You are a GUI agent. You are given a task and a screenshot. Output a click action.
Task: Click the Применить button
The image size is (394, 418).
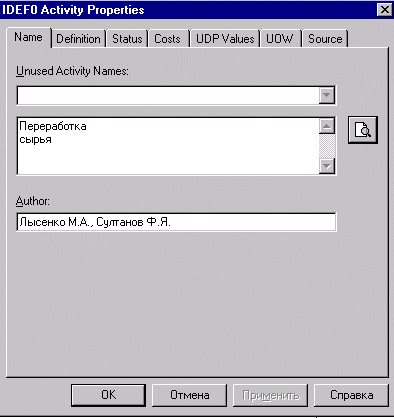pyautogui.click(x=270, y=395)
